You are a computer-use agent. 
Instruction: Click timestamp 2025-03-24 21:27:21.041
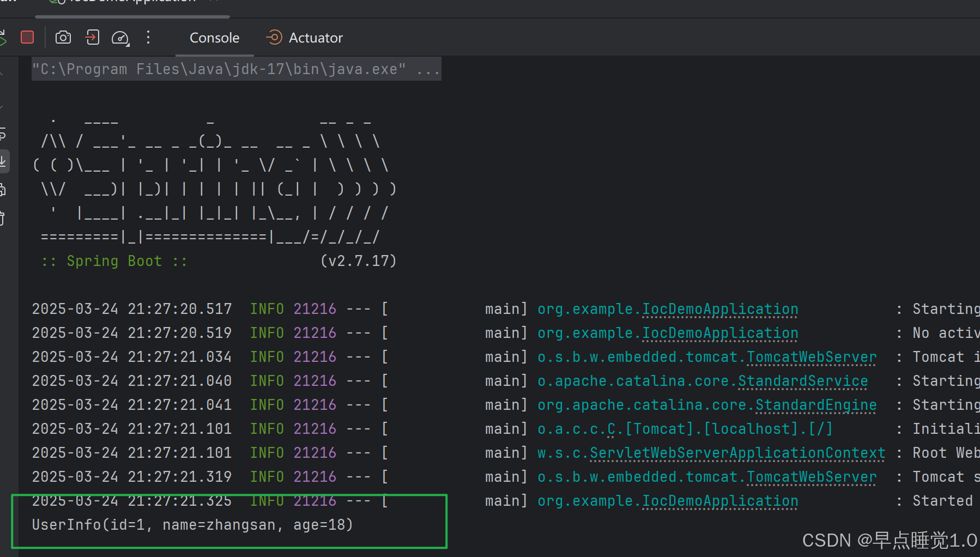point(132,405)
